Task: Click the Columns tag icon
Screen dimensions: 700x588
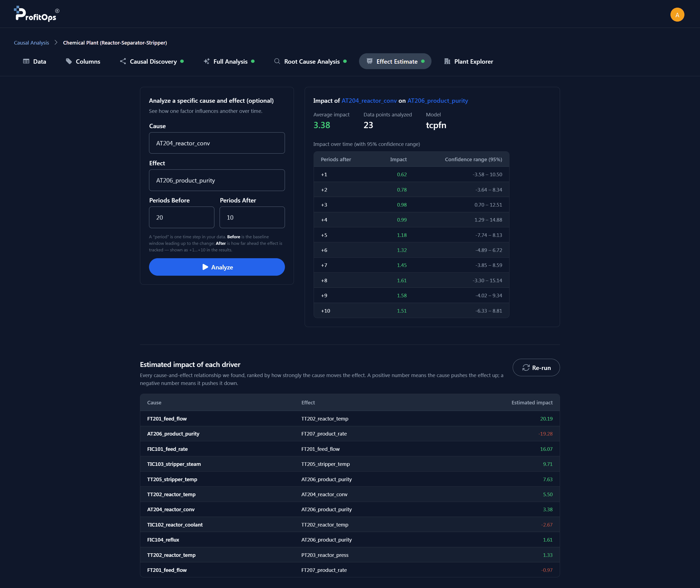Action: tap(69, 61)
